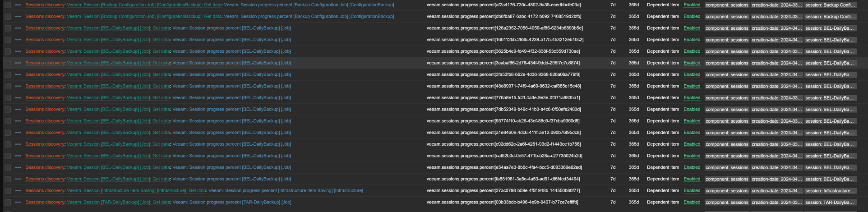868x212 pixels.
Task: Open three-dot menu for Infrastructure Item Saving row
Action: 18,191
